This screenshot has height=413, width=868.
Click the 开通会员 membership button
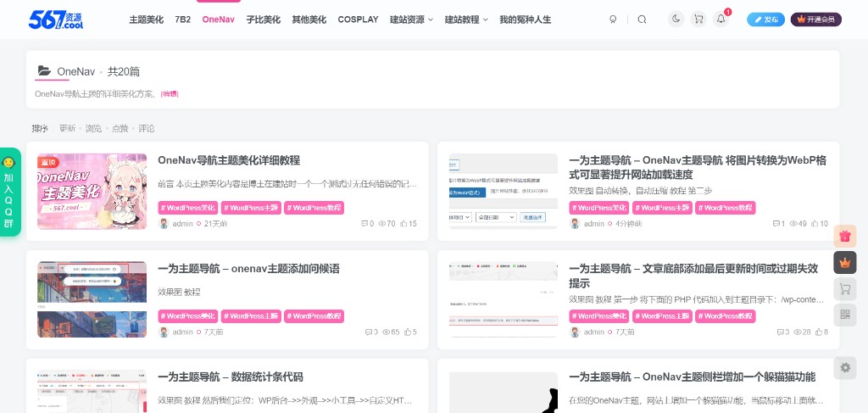tap(816, 20)
